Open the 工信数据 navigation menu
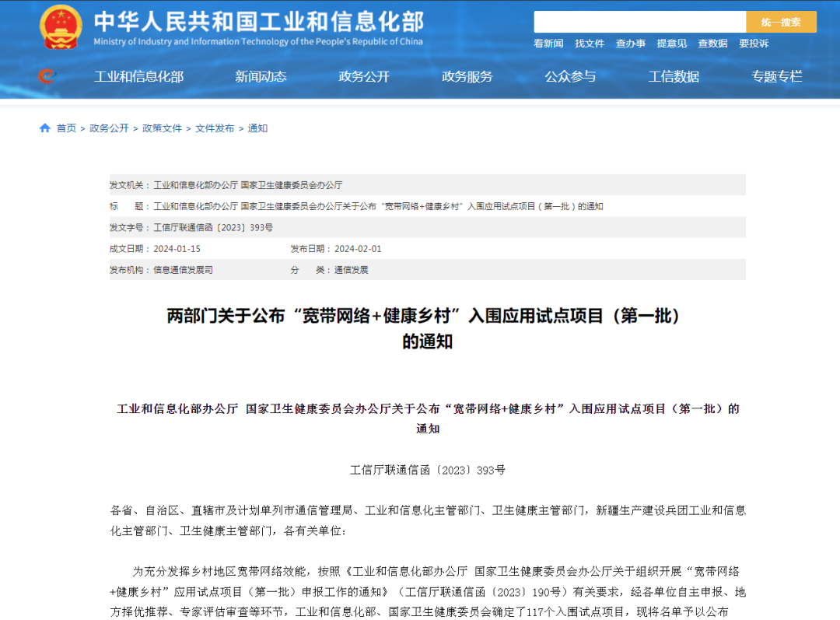This screenshot has width=840, height=620. tap(674, 76)
